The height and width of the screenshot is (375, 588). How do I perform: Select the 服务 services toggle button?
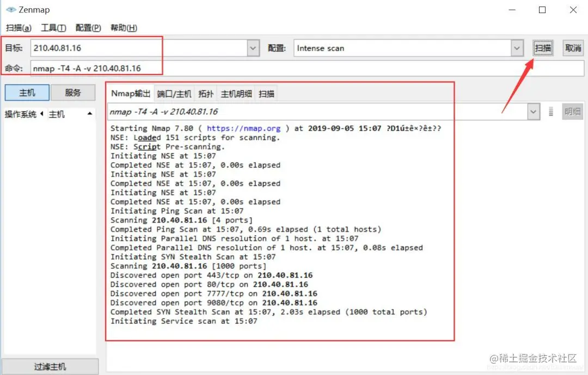click(x=73, y=93)
